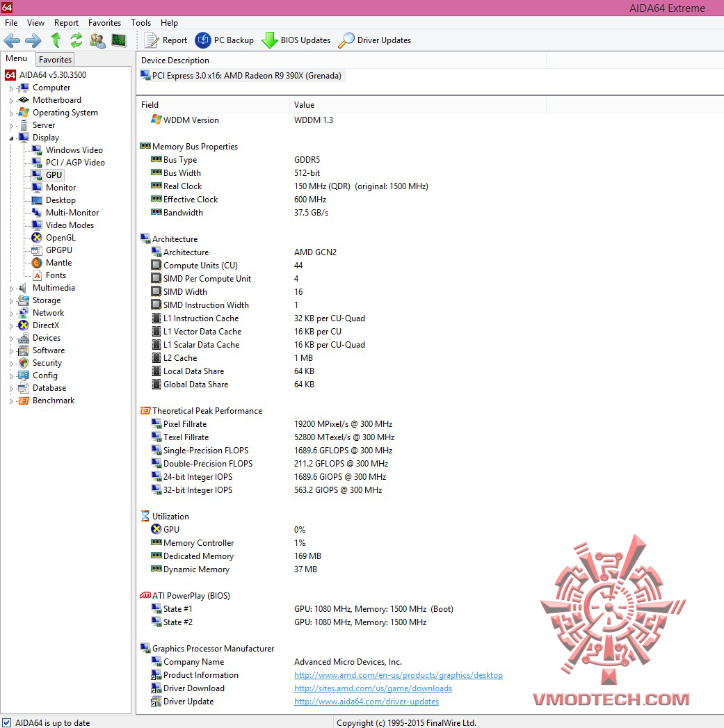The height and width of the screenshot is (728, 724).
Task: Click the Forward arrow toolbar icon
Action: pos(33,40)
